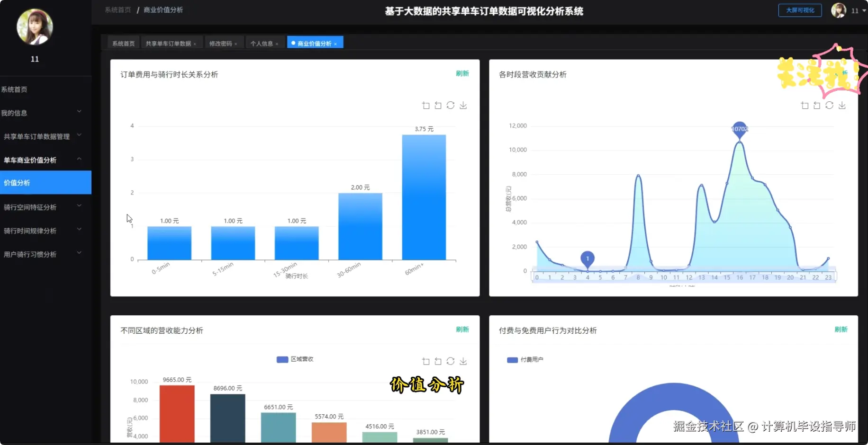Open 骑行空间特征分析 sidebar menu
Image resolution: width=868 pixels, height=445 pixels.
(45, 207)
